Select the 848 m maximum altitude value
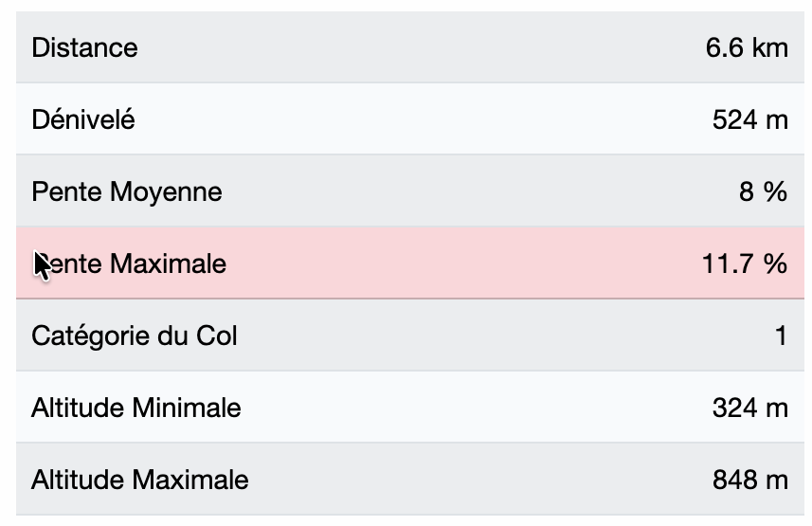The image size is (812, 526). [749, 480]
